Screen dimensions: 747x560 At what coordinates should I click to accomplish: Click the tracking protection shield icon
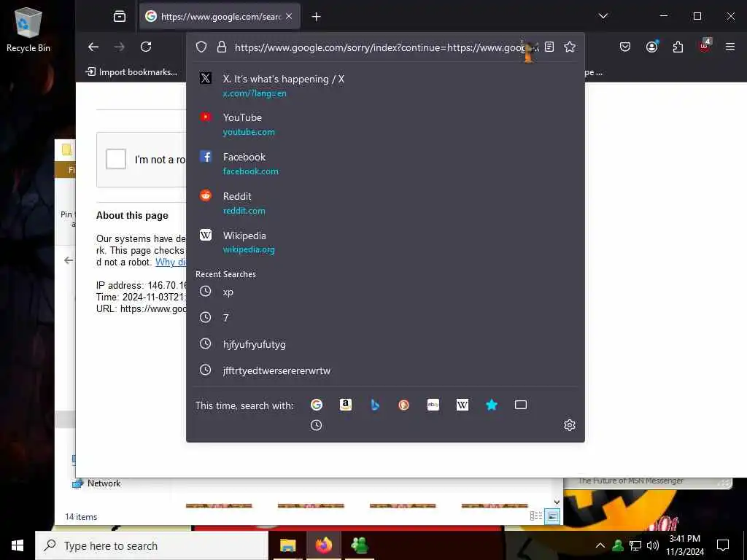click(201, 47)
